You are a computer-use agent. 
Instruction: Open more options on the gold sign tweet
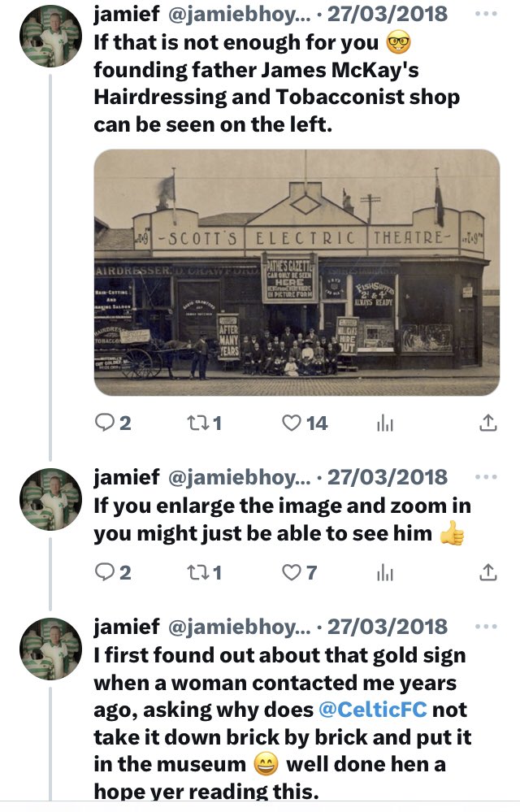click(x=486, y=627)
